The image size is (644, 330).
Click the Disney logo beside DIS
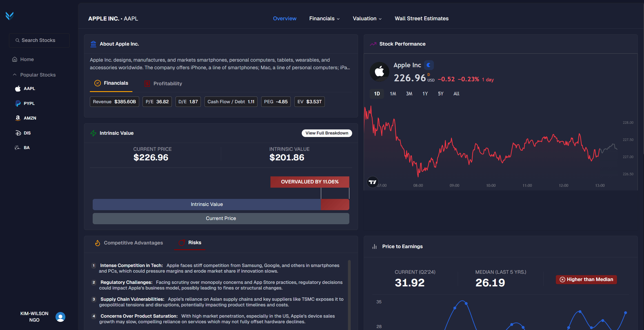point(18,133)
